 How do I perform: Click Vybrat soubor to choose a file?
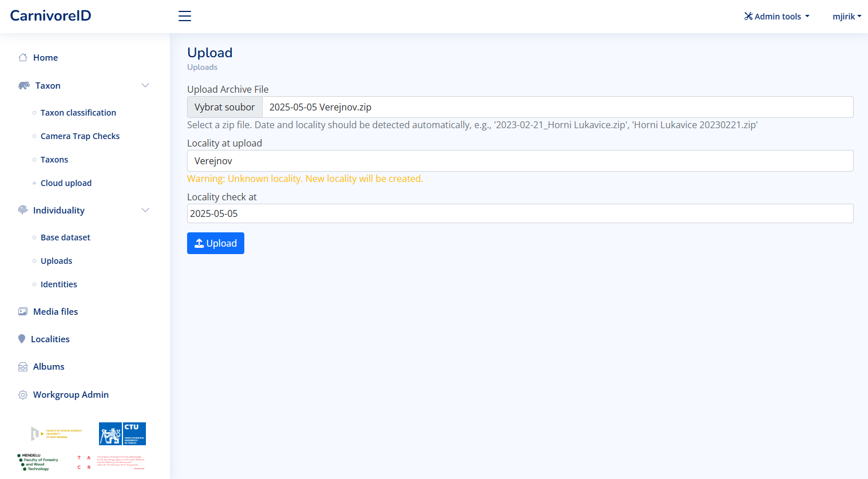click(224, 106)
